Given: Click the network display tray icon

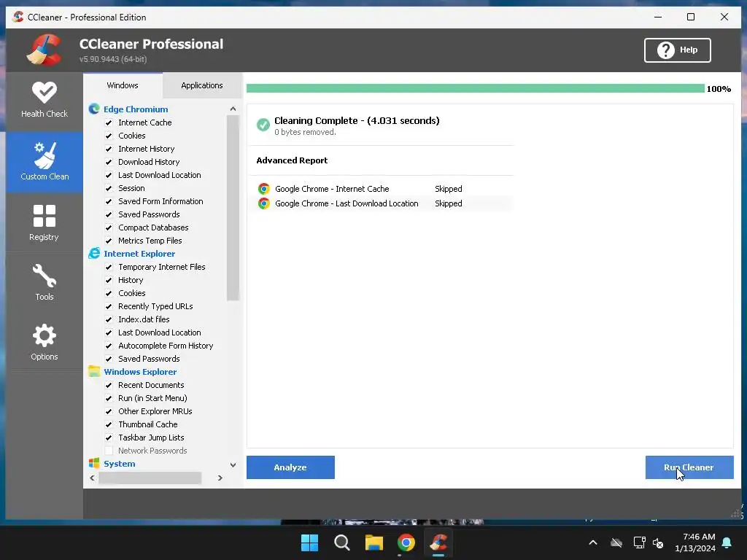Looking at the screenshot, I should [639, 542].
